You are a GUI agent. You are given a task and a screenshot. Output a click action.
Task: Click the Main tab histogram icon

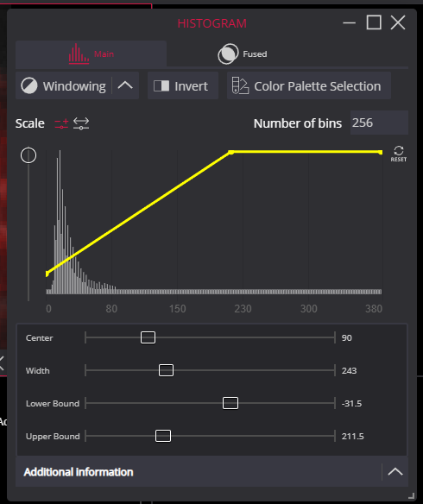tap(79, 54)
